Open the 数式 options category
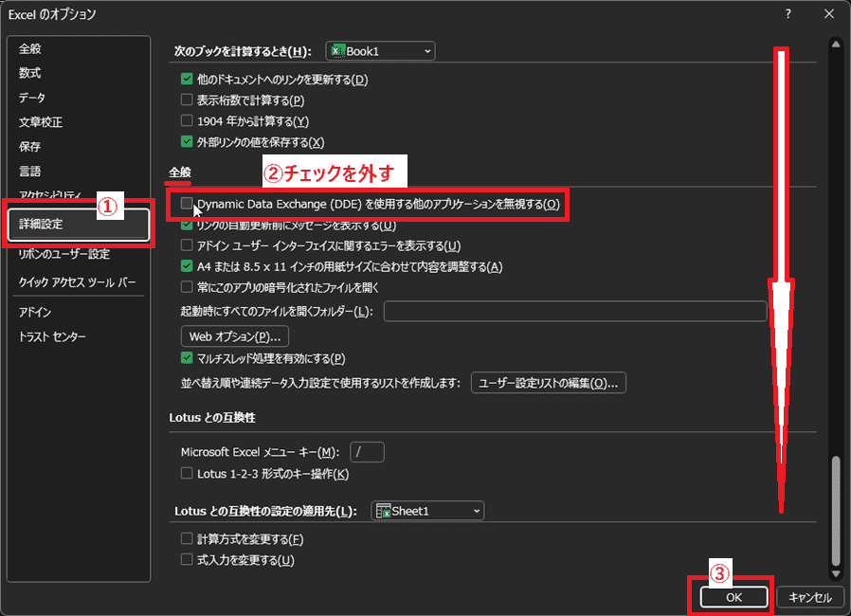The width and height of the screenshot is (851, 616). tap(30, 73)
